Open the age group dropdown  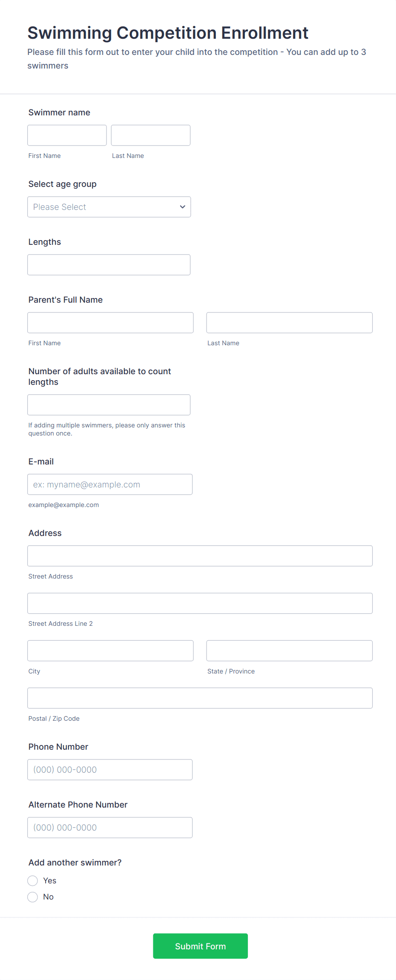pyautogui.click(x=109, y=206)
